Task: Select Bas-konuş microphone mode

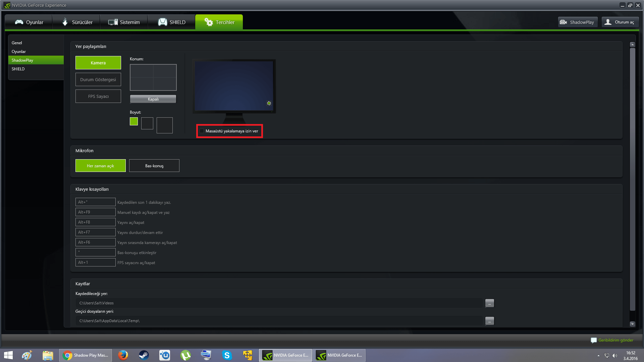Action: pos(154,166)
